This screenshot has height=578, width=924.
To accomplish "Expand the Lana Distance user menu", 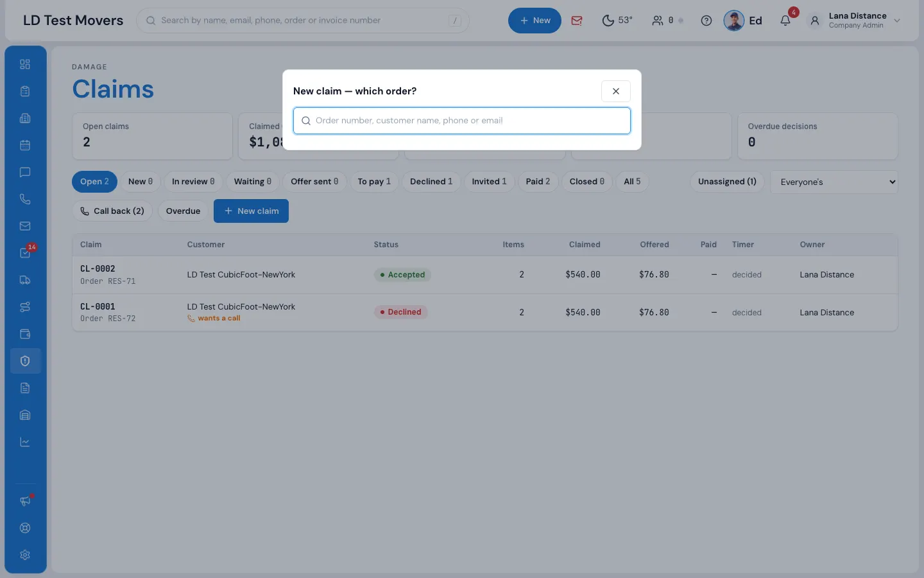I will click(x=855, y=21).
